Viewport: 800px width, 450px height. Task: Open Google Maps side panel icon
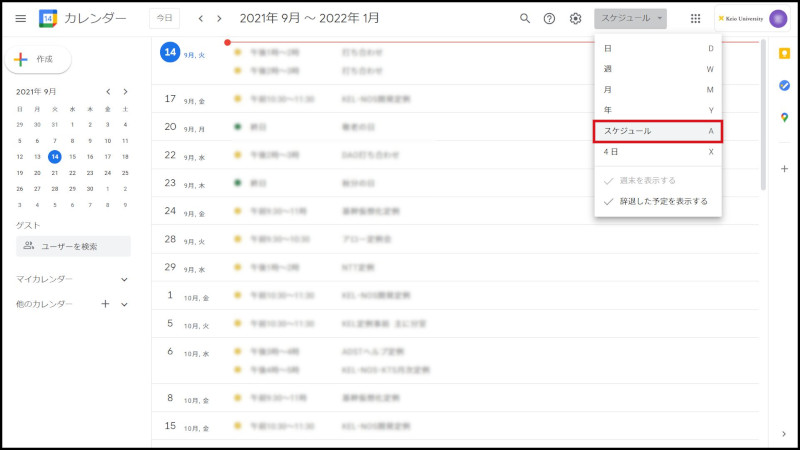(x=784, y=117)
